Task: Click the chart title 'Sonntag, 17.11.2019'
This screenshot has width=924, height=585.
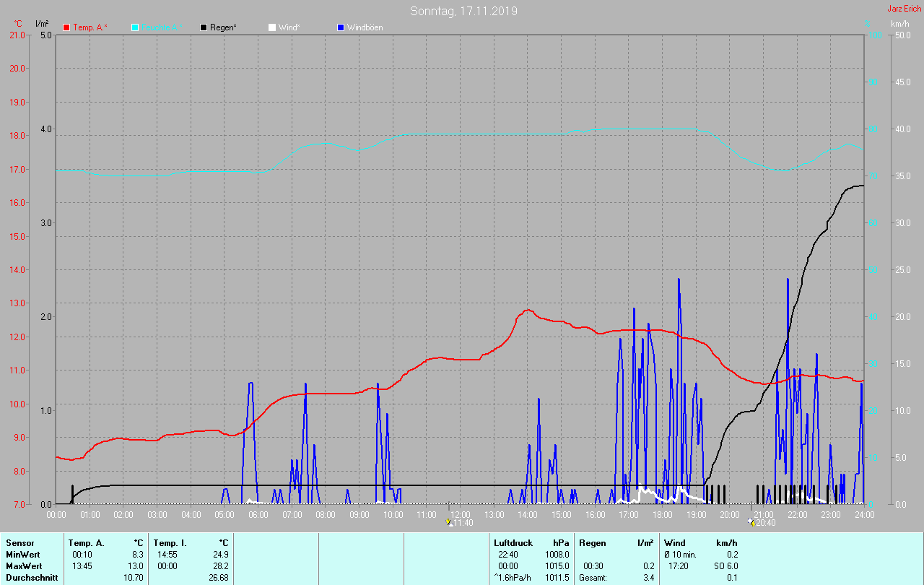Action: pos(463,11)
